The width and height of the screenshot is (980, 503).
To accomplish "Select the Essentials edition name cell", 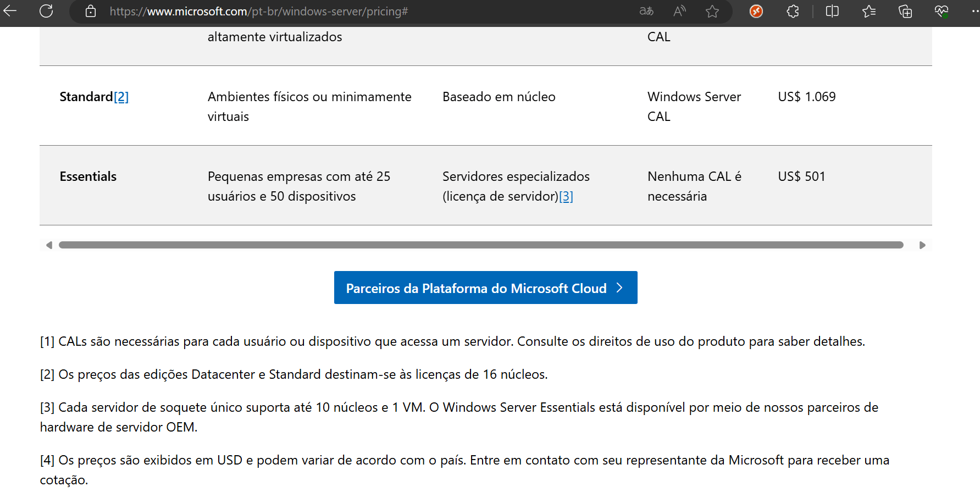I will [x=88, y=176].
